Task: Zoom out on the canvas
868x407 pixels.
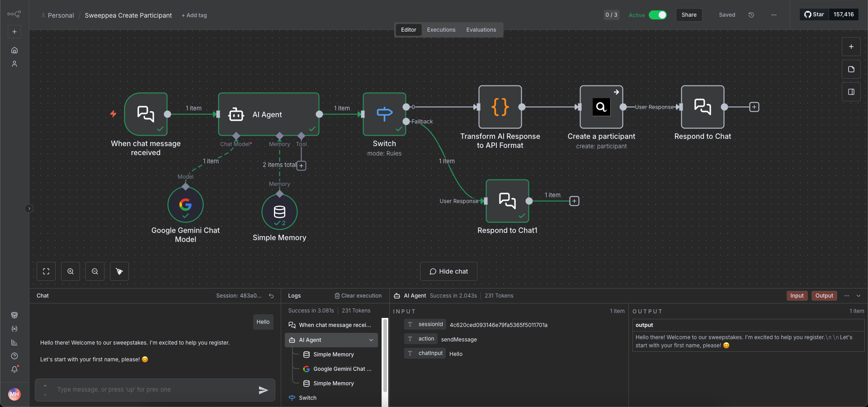Action: 95,271
